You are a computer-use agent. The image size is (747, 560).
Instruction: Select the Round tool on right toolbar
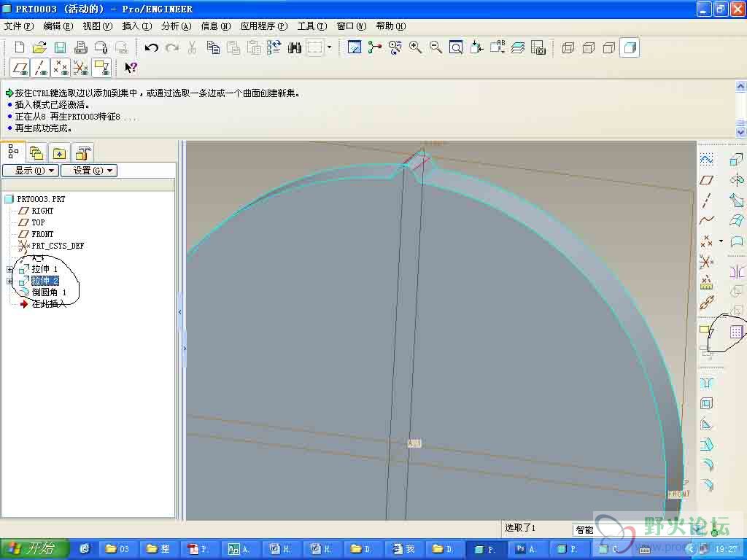[x=706, y=464]
